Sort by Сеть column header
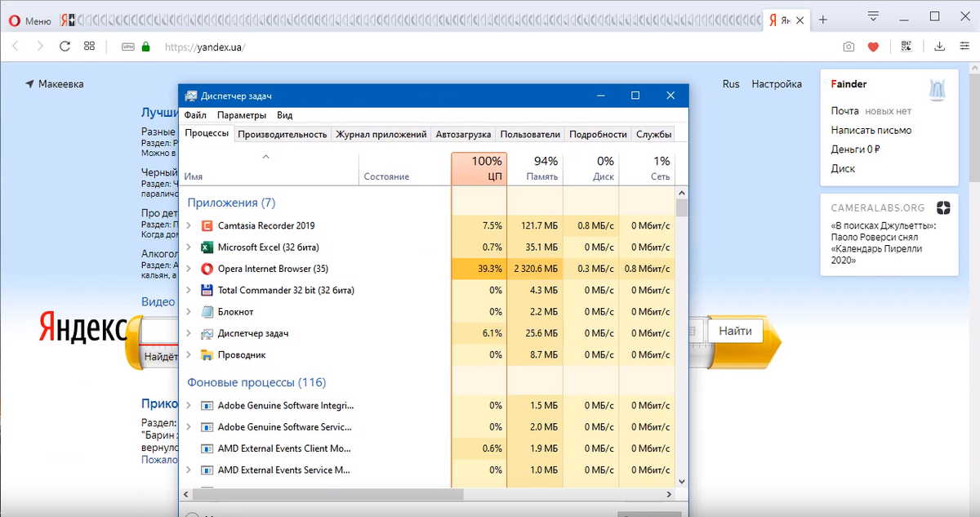Screen dimensions: 980x517 click(647, 168)
